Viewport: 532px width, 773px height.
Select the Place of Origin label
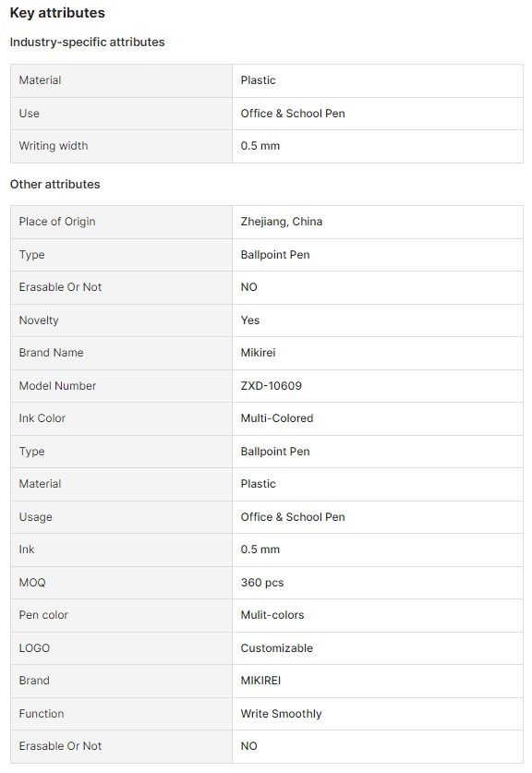(57, 222)
